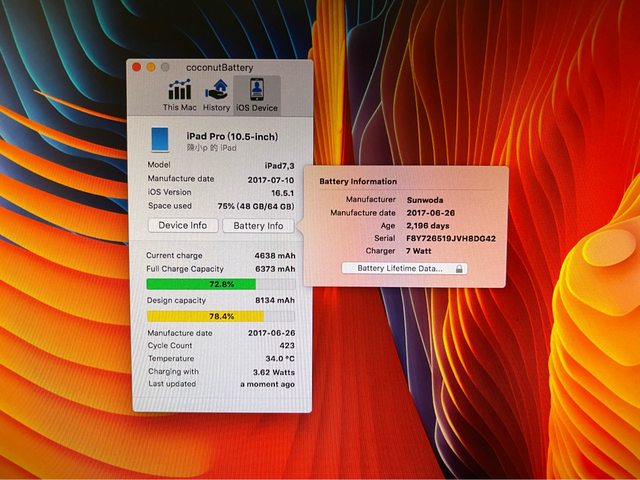Viewport: 640px width, 480px height.
Task: Click the Device Info button
Action: [x=183, y=226]
